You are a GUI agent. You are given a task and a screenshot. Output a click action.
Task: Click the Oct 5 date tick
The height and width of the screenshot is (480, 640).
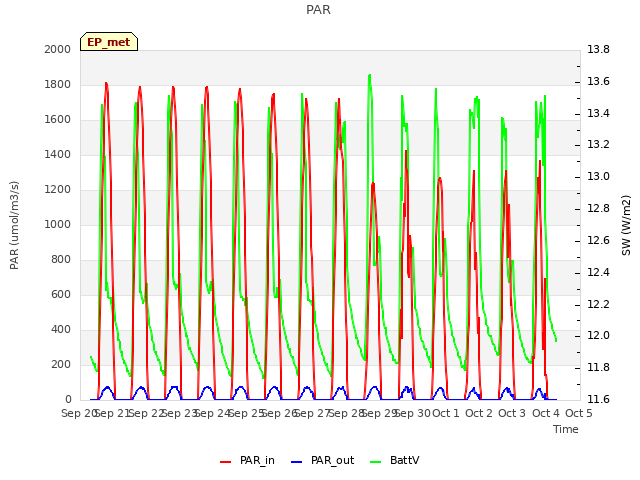pyautogui.click(x=579, y=413)
